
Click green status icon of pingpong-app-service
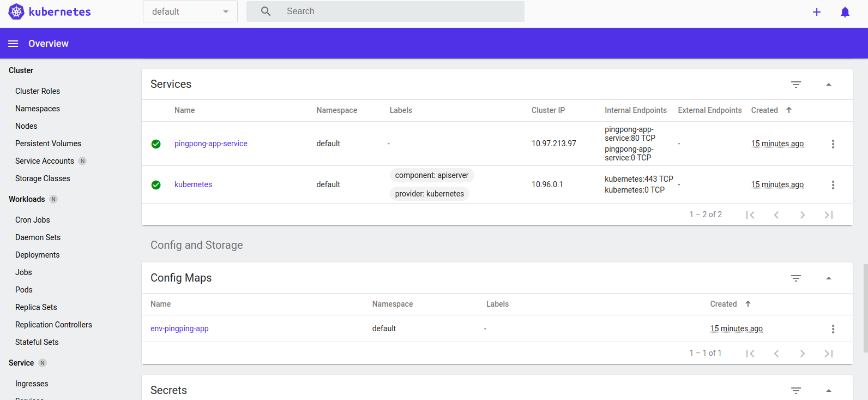[156, 144]
